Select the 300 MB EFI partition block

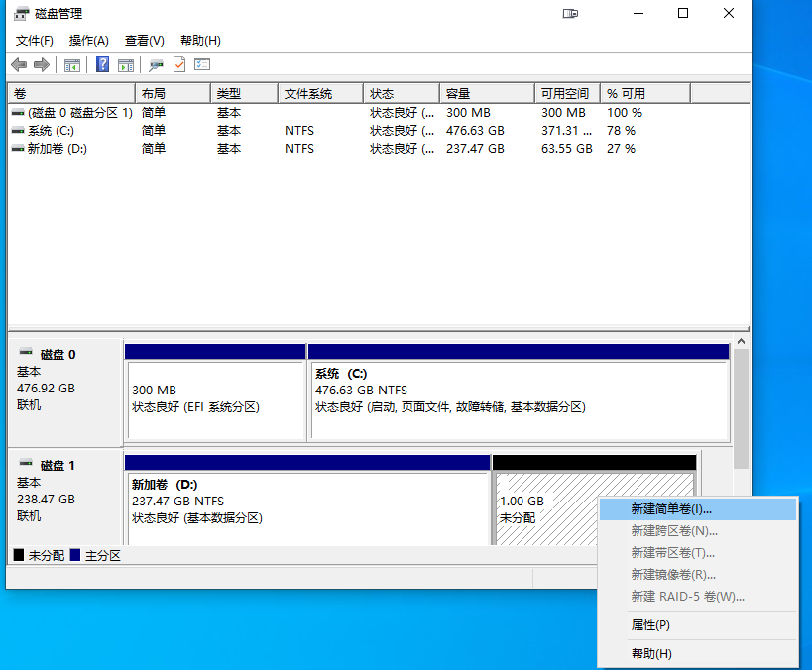pyautogui.click(x=215, y=393)
